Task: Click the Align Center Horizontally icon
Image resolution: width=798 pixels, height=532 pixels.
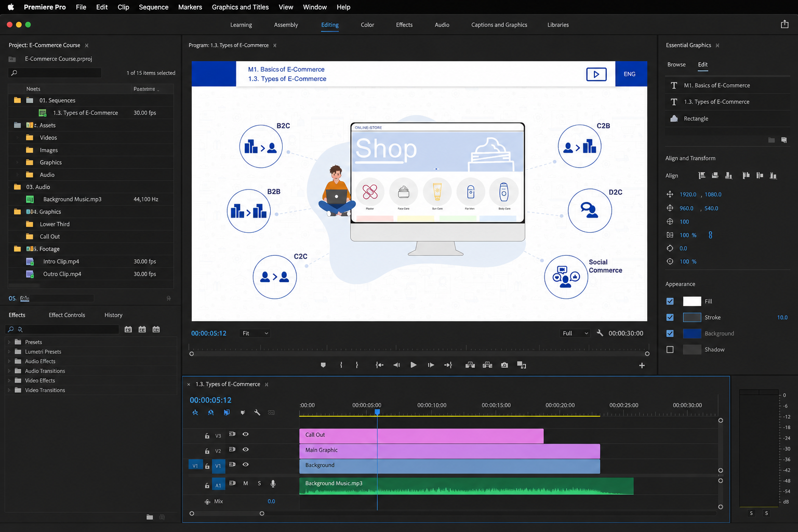Action: point(715,176)
